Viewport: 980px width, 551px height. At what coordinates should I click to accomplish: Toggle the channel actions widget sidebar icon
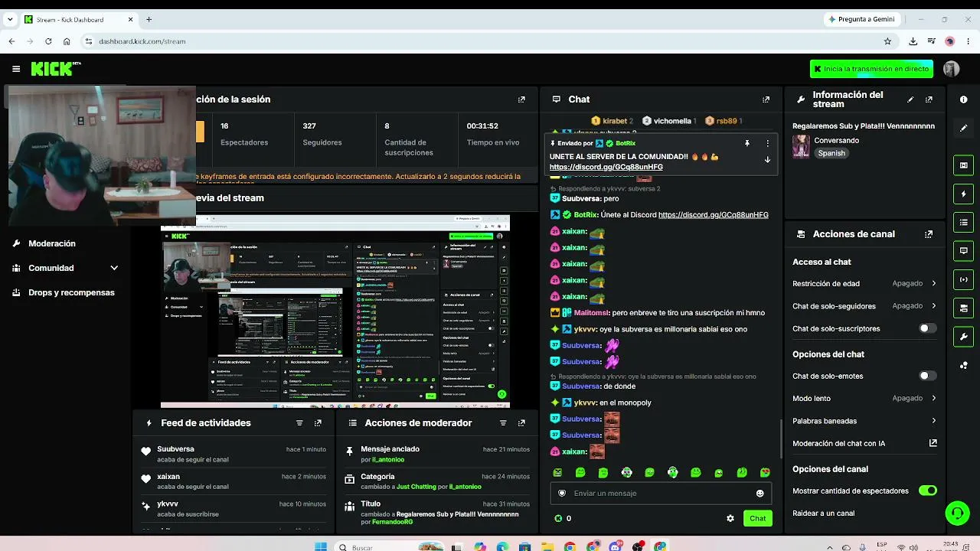coord(964,308)
